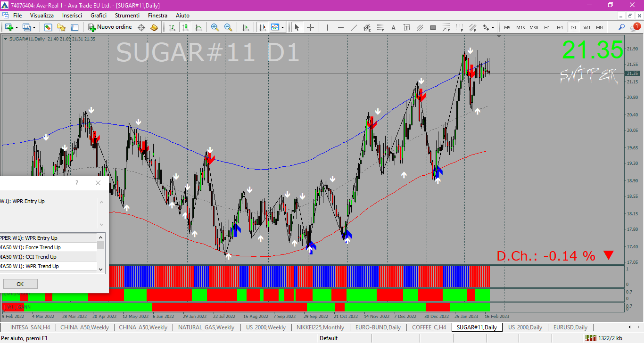Switch to M5 timeframe
This screenshot has height=343, width=644.
507,27
